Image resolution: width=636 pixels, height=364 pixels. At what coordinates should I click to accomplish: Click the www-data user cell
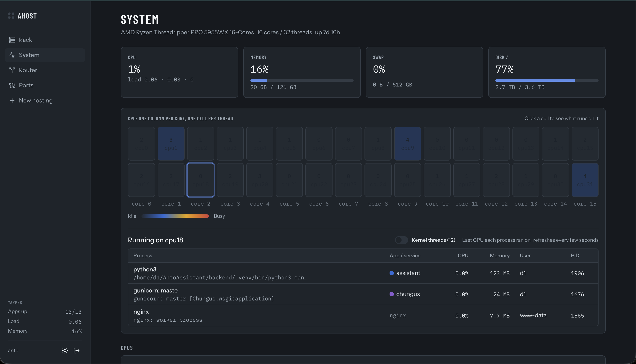(x=533, y=315)
